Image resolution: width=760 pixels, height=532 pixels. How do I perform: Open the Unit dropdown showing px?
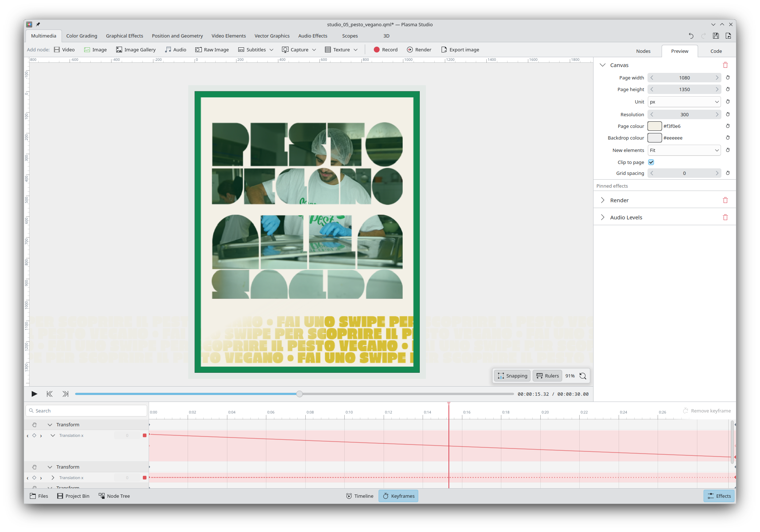click(684, 102)
